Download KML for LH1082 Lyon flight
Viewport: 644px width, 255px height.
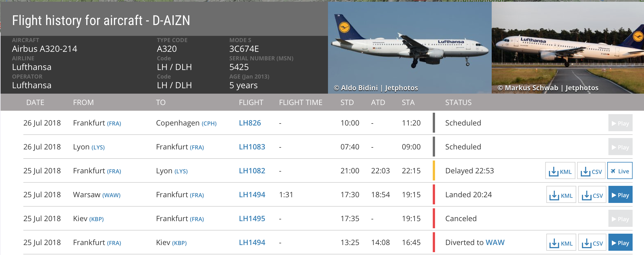(x=560, y=171)
